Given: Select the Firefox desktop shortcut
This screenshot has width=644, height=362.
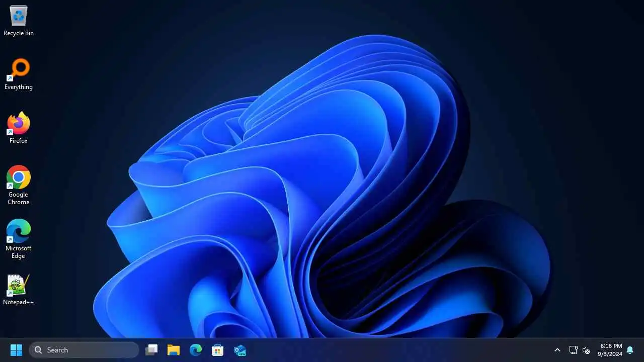Looking at the screenshot, I should tap(19, 128).
